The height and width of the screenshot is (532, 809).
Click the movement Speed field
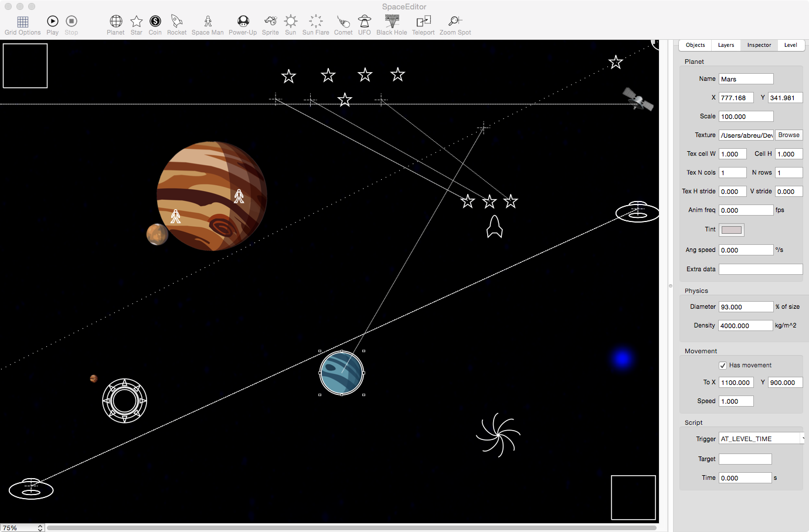coord(736,401)
